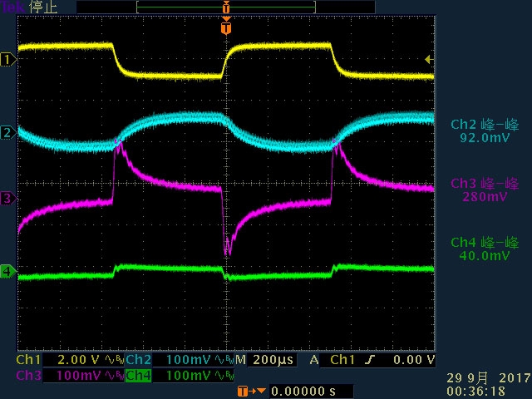Image resolution: width=532 pixels, height=399 pixels.
Task: Click the time 00:36:18
Action: (x=475, y=392)
